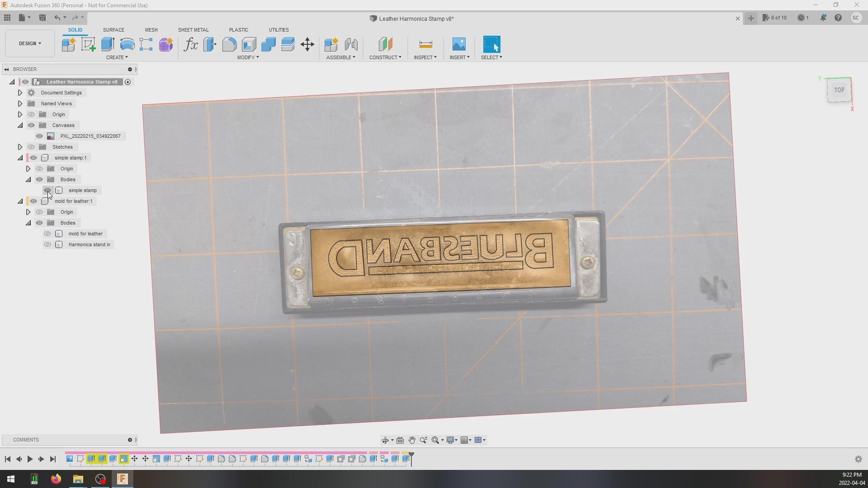
Task: Select the Measure tool in Inspect
Action: 425,44
